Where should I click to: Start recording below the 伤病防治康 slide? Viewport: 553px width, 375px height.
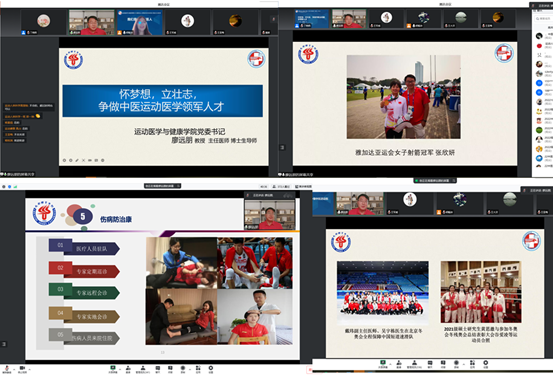183,368
